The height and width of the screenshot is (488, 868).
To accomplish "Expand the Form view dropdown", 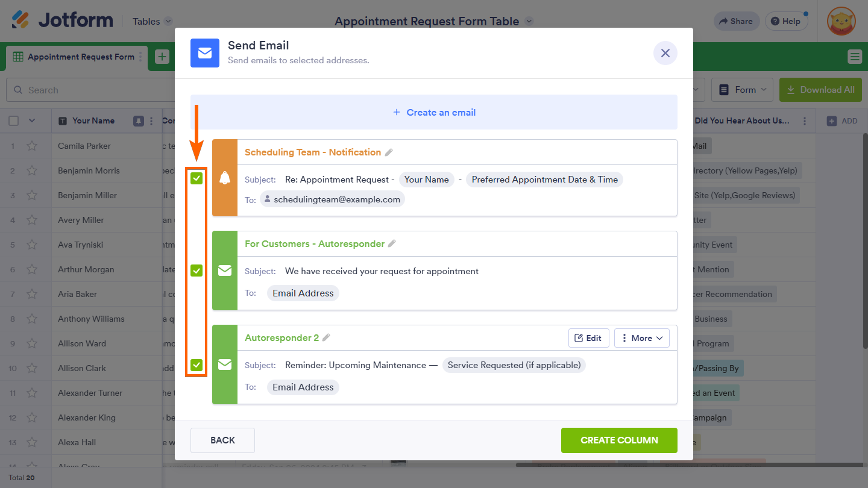I will tap(742, 90).
